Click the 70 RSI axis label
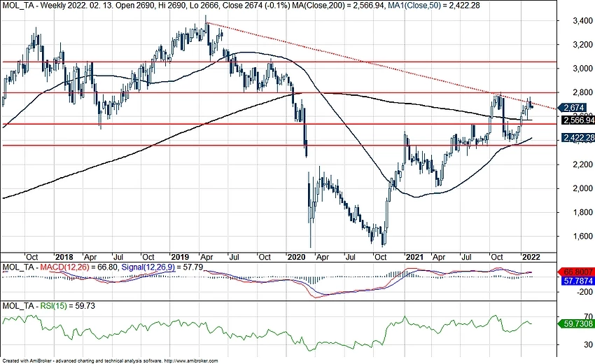This screenshot has height=364, width=595. (589, 316)
